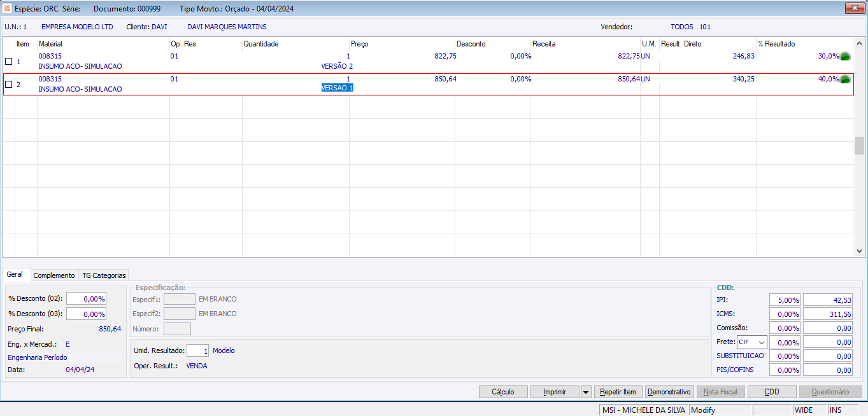Click the CDD button
This screenshot has width=868, height=416.
pos(772,392)
